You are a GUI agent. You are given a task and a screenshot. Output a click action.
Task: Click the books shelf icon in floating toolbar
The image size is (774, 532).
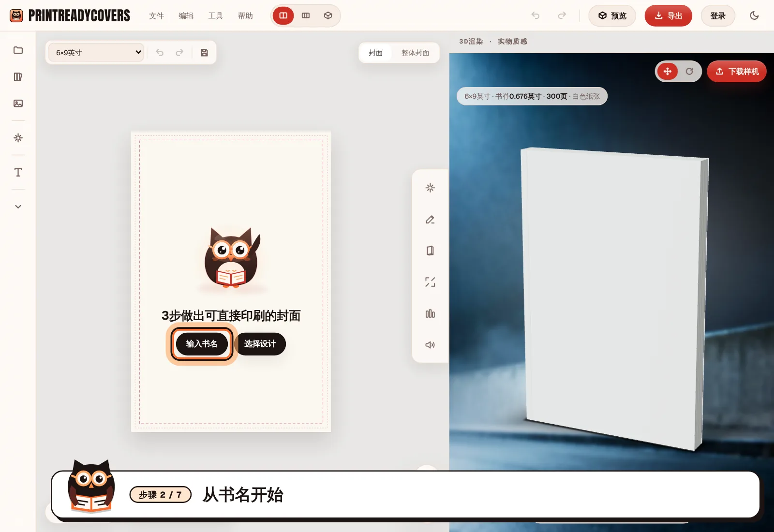click(x=430, y=314)
